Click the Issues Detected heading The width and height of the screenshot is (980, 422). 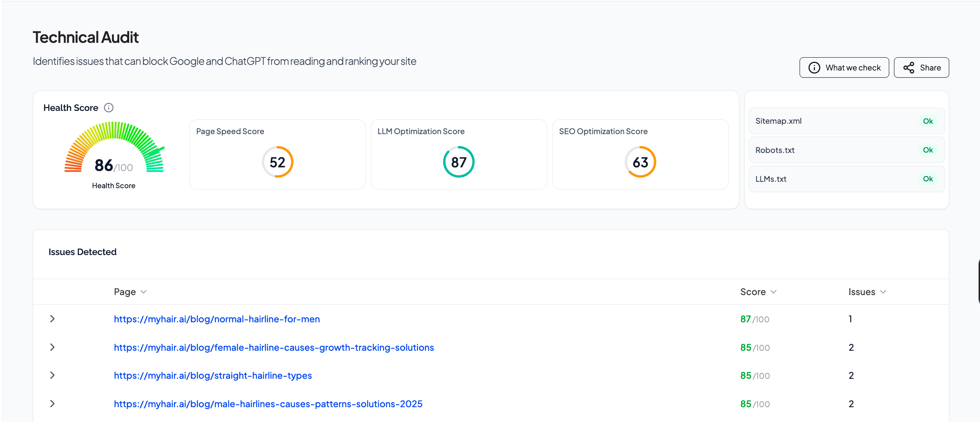click(x=82, y=252)
